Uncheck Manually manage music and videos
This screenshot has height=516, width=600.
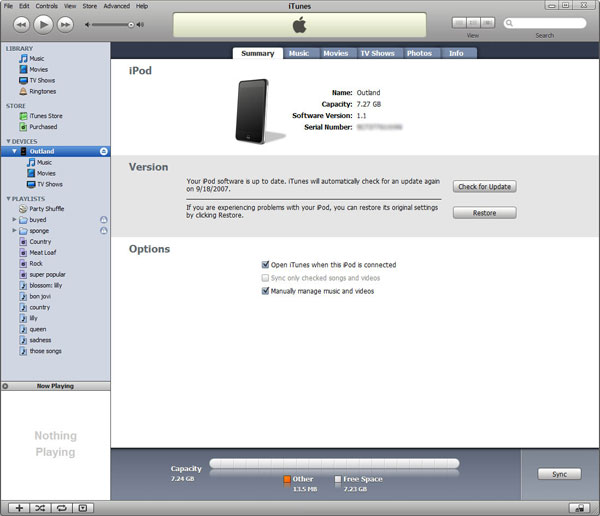pos(265,291)
